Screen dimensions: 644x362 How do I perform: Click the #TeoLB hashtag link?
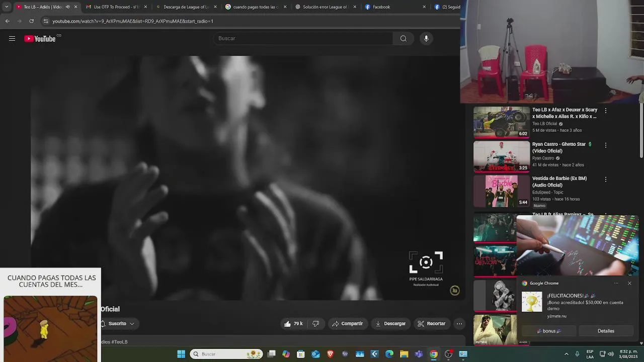(120, 342)
